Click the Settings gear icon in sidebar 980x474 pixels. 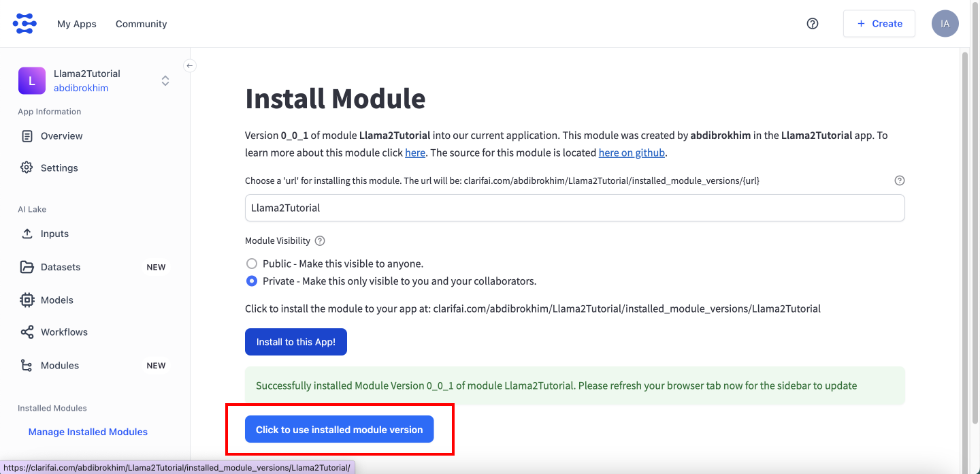click(x=27, y=168)
